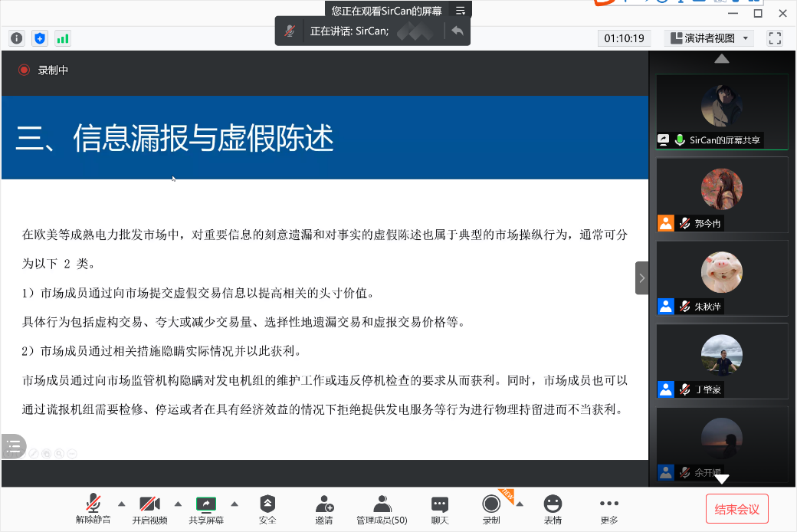Open the 邀请 invite dialog
This screenshot has width=797, height=532.
[324, 510]
